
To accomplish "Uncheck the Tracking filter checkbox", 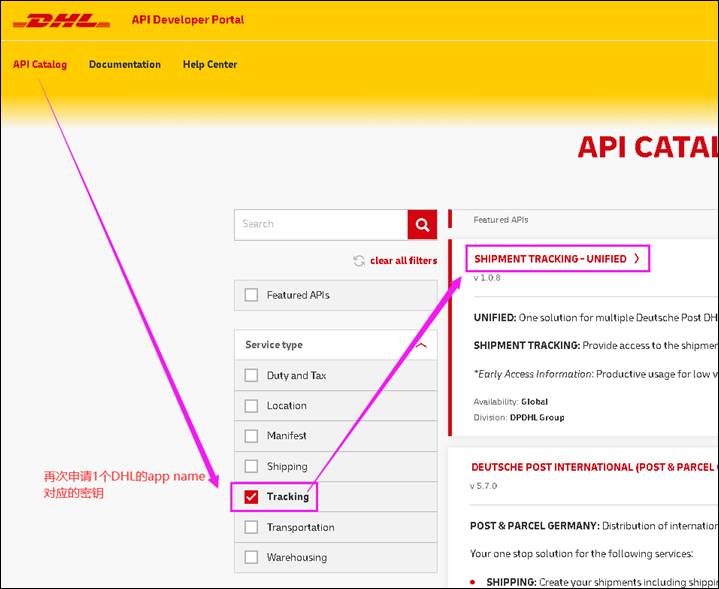I will tap(251, 497).
